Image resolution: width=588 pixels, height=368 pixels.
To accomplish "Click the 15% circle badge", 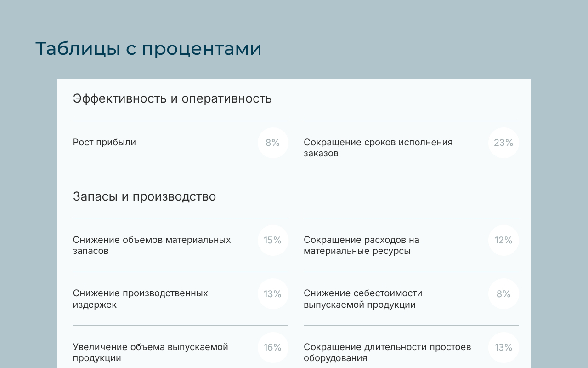I will tap(273, 240).
